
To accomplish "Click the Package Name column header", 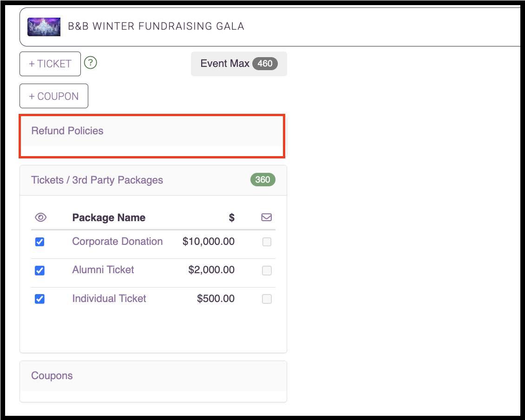I will (109, 218).
